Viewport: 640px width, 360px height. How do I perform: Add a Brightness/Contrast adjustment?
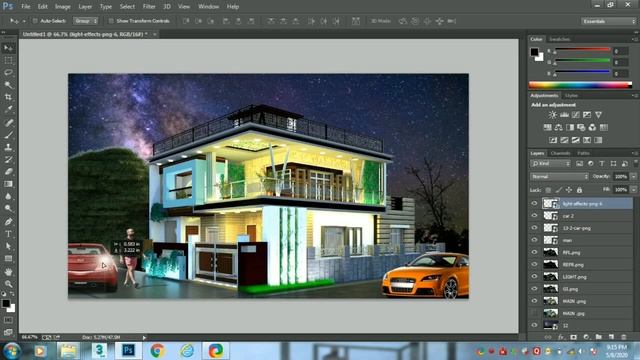552,115
